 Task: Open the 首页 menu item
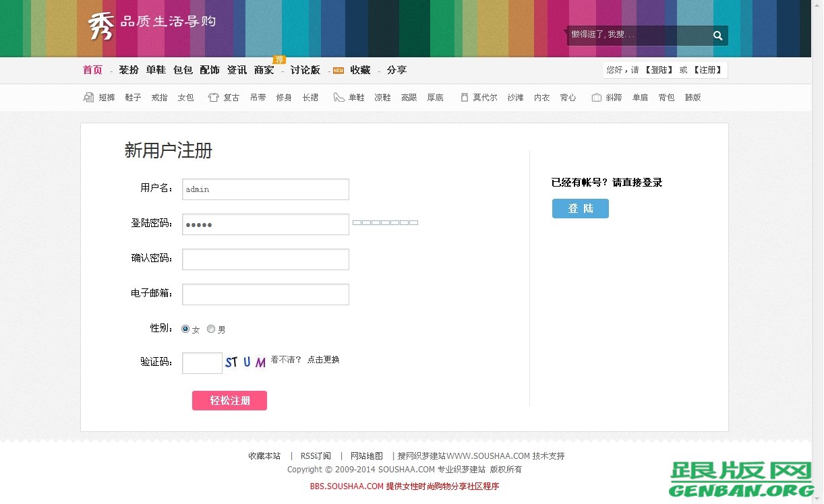pos(92,69)
